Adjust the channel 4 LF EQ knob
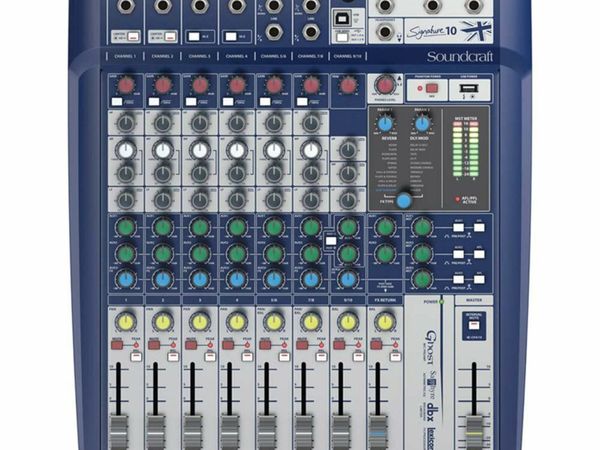 237,200
